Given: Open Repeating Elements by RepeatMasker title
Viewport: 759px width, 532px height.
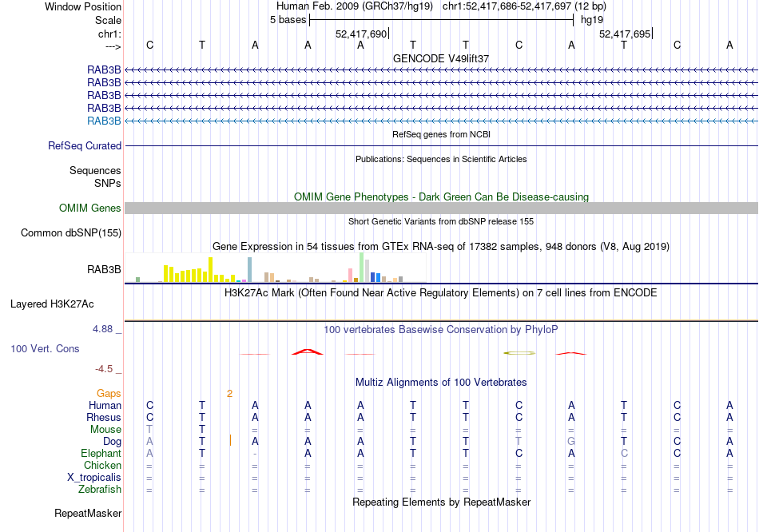Looking at the screenshot, I should click(x=441, y=502).
